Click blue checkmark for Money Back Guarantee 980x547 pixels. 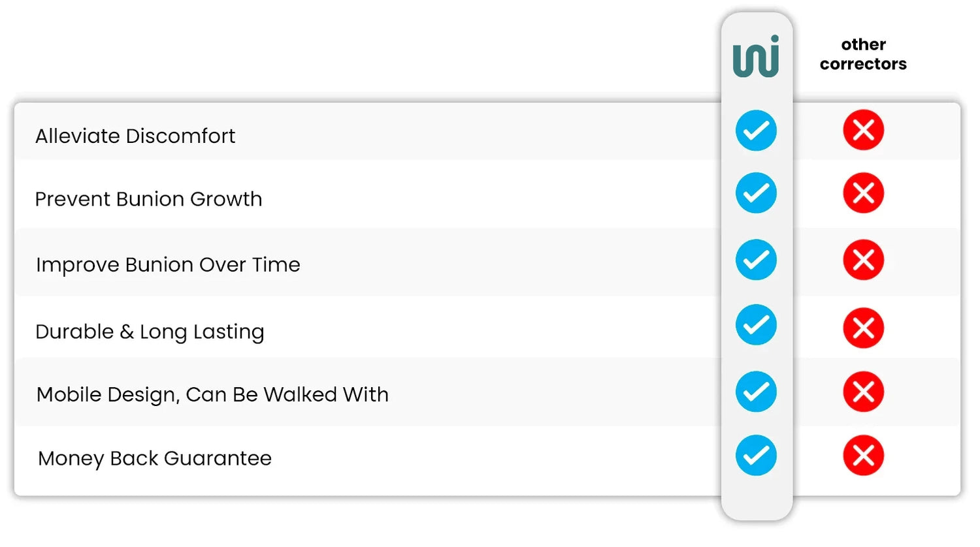(x=756, y=456)
